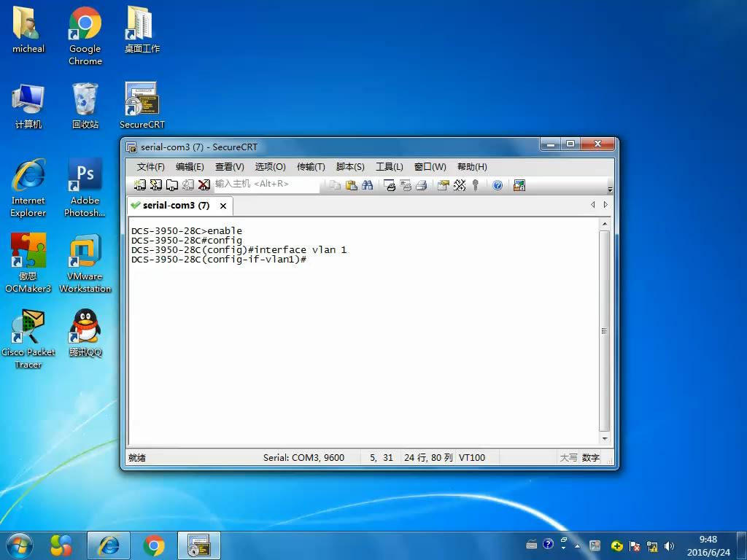Screen dimensions: 747x560
Task: Select the VMware Workstation desktop icon
Action: tap(85, 263)
